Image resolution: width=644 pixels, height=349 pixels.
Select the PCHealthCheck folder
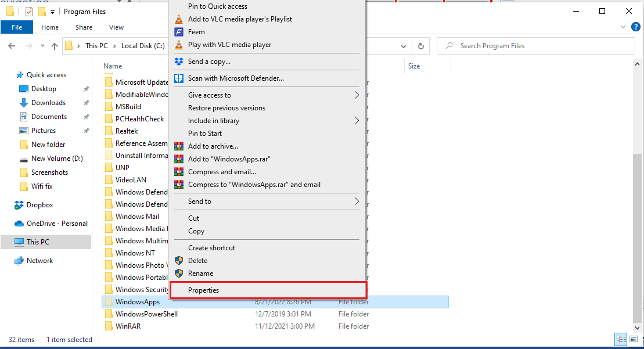point(139,119)
